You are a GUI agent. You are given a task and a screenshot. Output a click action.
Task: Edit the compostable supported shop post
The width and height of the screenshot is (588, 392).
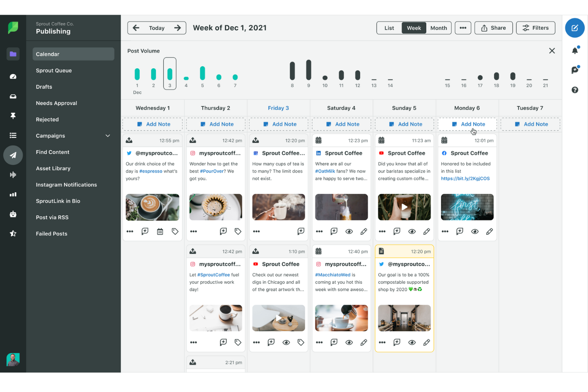[426, 342]
